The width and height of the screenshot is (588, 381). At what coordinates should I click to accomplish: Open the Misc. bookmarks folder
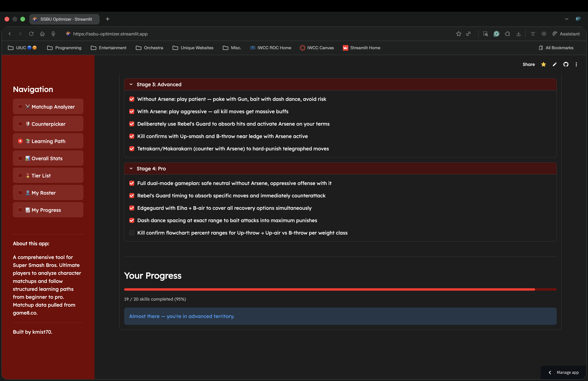coord(232,48)
